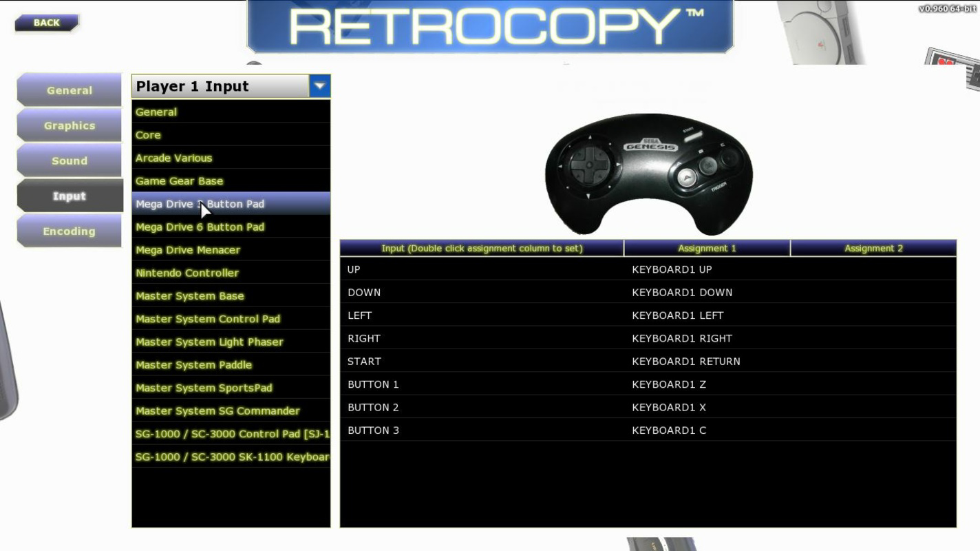Choose Master System Base entry
The image size is (980, 551).
click(231, 295)
